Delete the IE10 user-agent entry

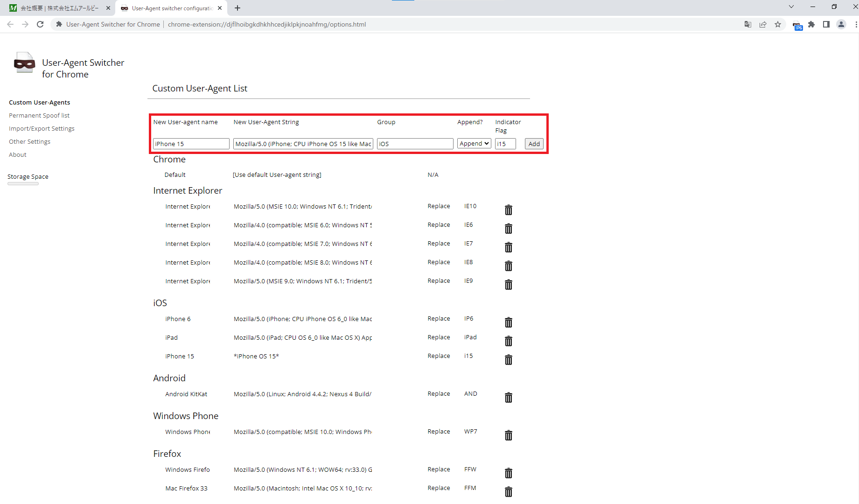[509, 210]
